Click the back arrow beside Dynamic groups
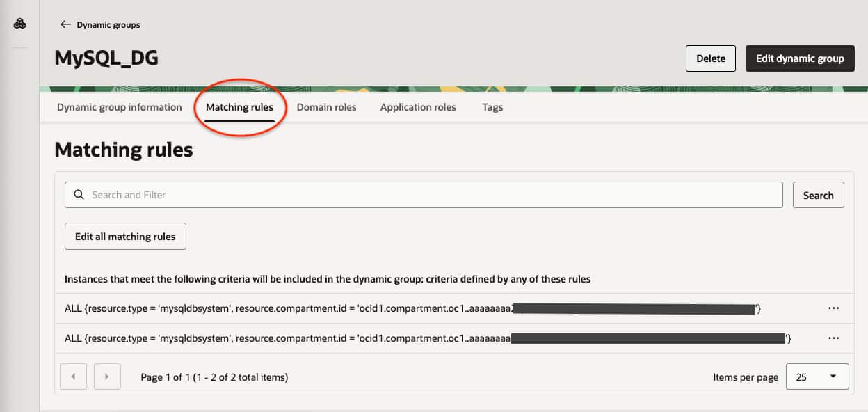 66,24
